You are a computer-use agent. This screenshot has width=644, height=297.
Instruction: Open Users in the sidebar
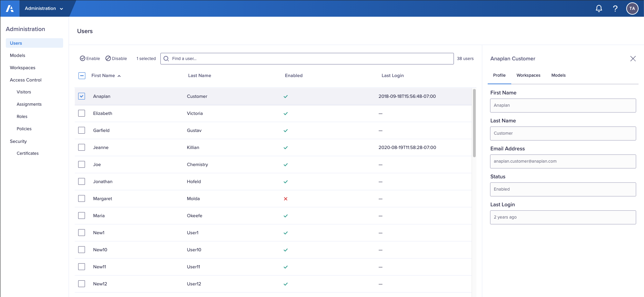tap(34, 43)
